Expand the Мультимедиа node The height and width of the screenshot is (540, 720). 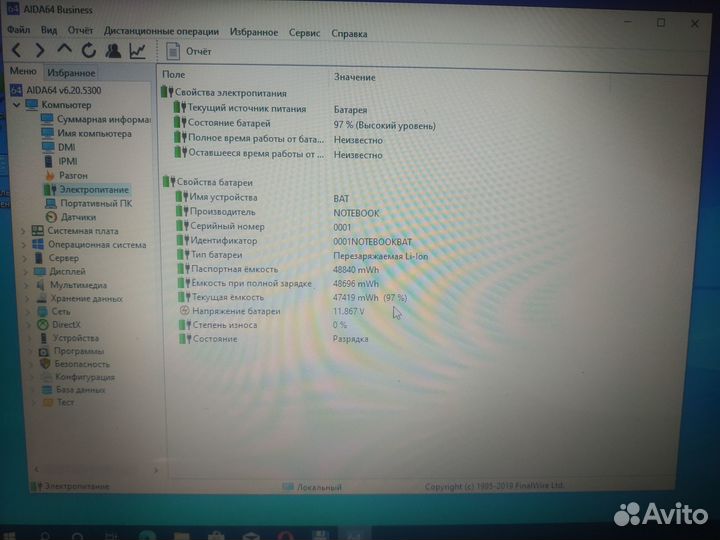26,285
